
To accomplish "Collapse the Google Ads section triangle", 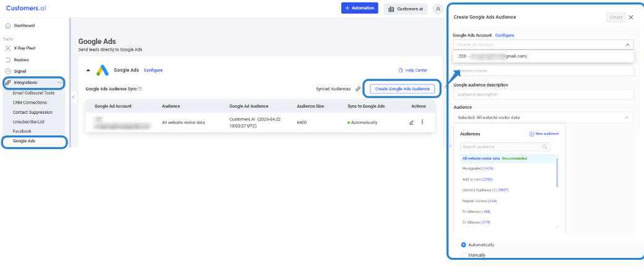I will 88,70.
